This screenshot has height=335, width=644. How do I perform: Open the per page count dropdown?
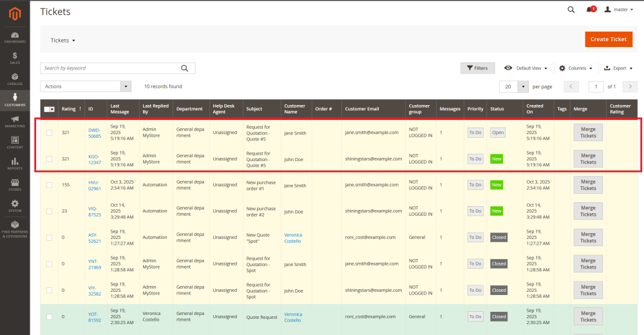pos(523,87)
